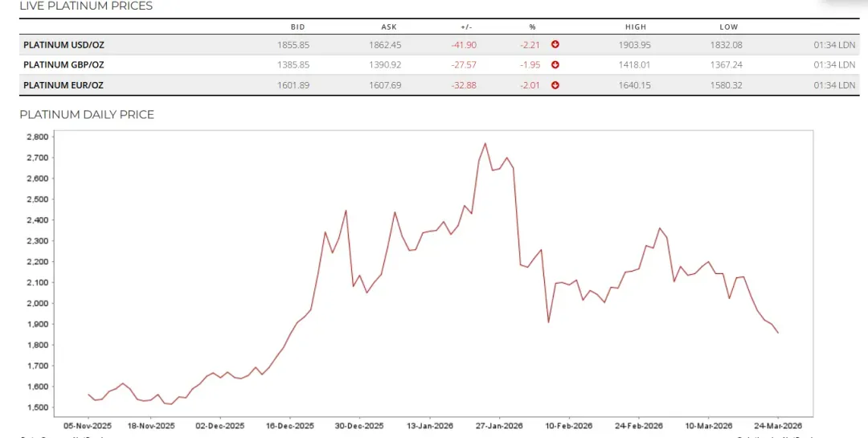The height and width of the screenshot is (438, 868).
Task: Click the 1,600 y-axis label
Action: click(38, 387)
